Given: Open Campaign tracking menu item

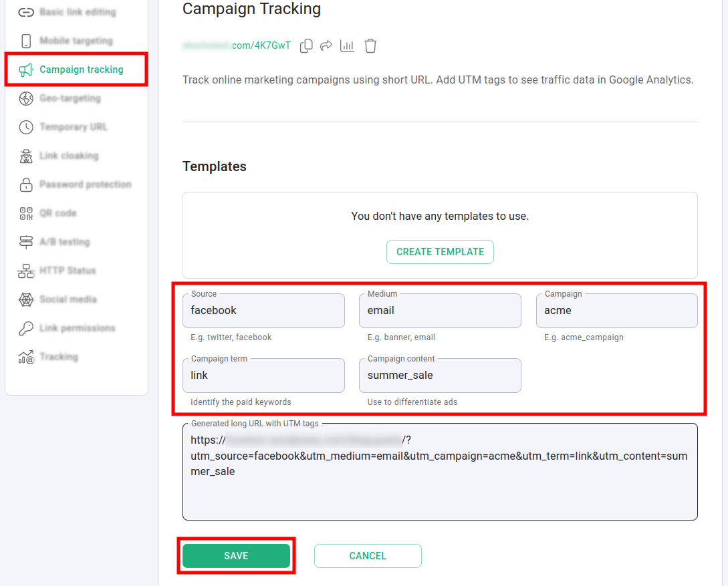Looking at the screenshot, I should click(81, 69).
